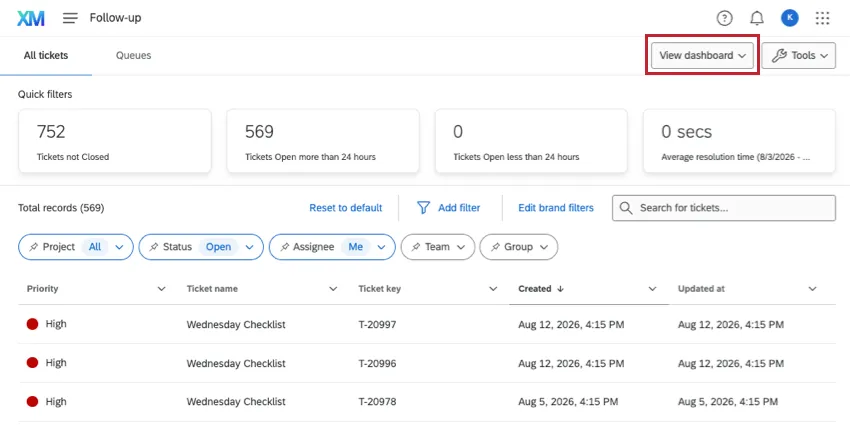Click the pin icon on Assignee filter
This screenshot has width=850, height=425.
pyautogui.click(x=284, y=247)
